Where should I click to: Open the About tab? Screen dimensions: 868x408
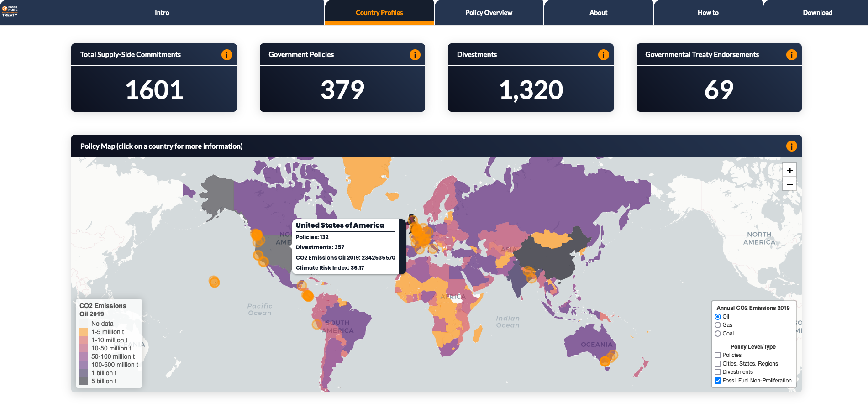(599, 13)
